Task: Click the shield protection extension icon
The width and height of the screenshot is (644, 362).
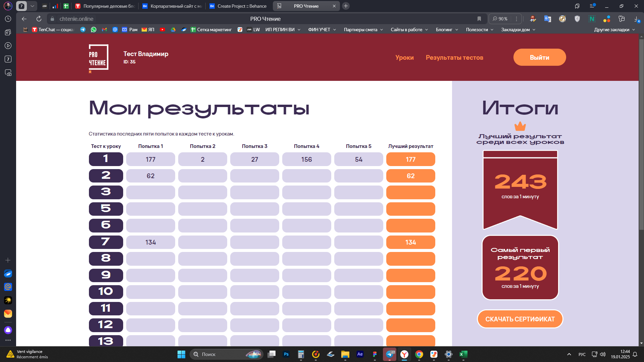Action: tap(577, 19)
